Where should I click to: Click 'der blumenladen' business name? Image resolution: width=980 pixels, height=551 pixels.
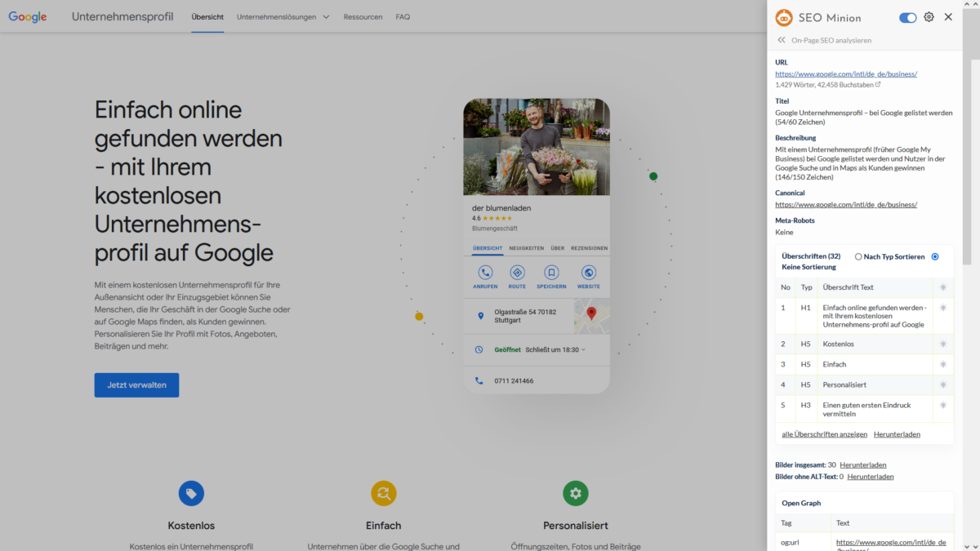[501, 208]
